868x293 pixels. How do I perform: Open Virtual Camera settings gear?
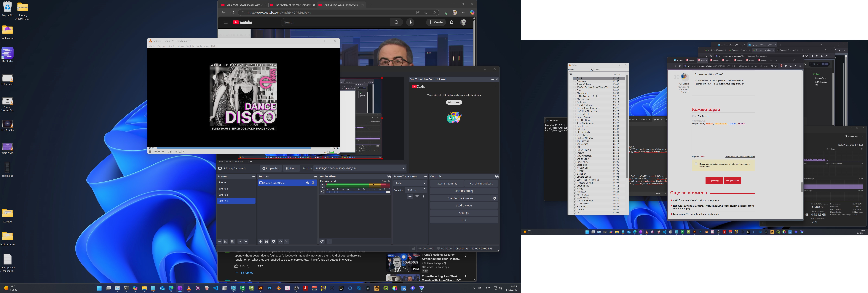coord(495,198)
